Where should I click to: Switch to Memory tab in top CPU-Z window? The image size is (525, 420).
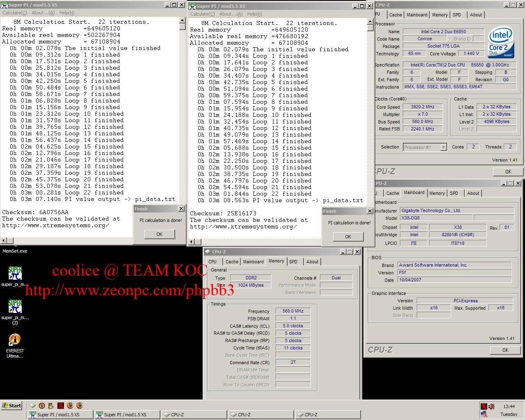(440, 15)
